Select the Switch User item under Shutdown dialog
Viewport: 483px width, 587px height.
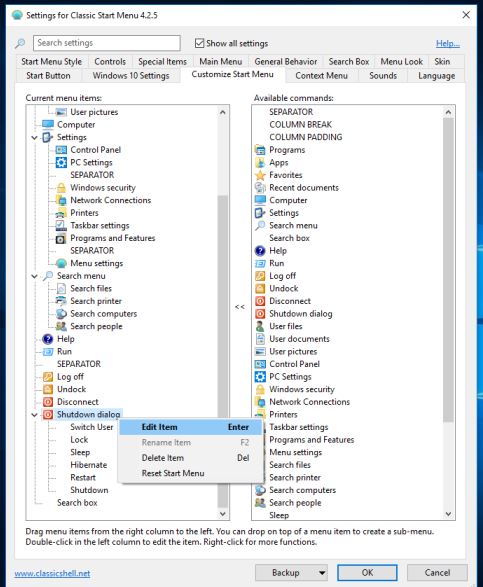tap(92, 427)
